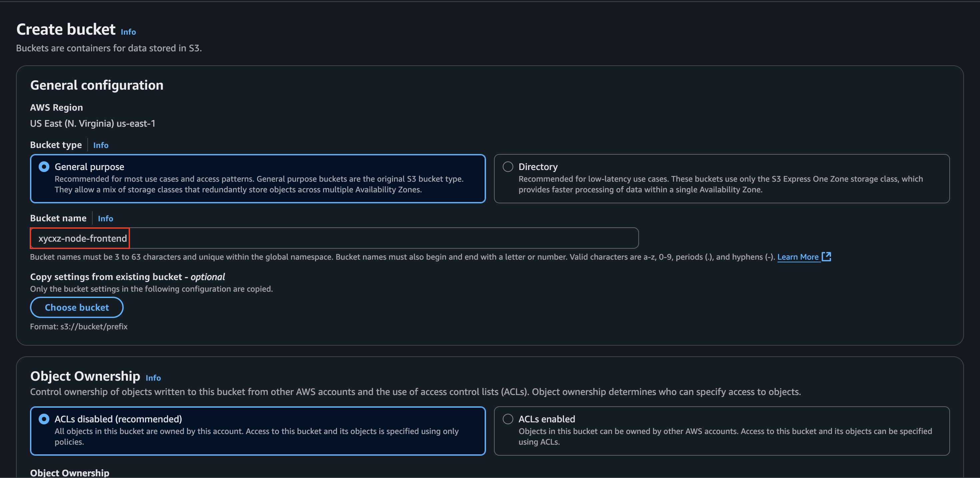Click 'Copy settings from existing bucket' label

tap(127, 277)
